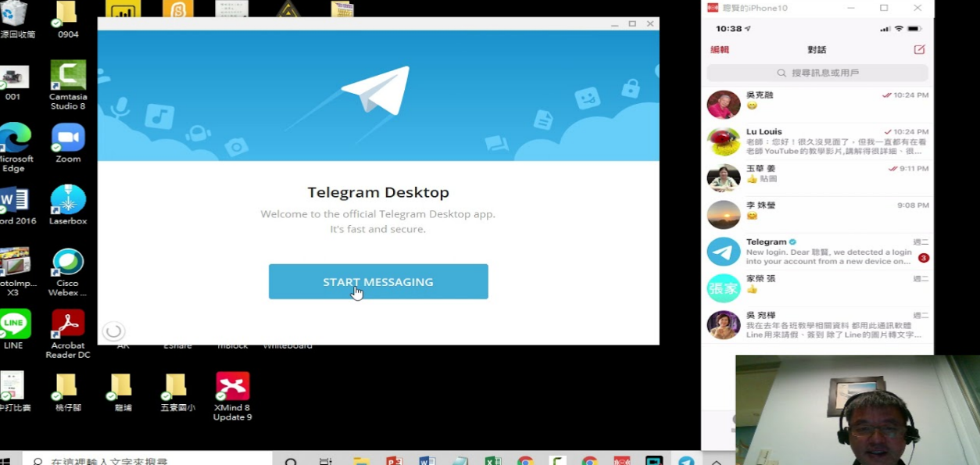Click the Windows taskbar search box

point(146,460)
